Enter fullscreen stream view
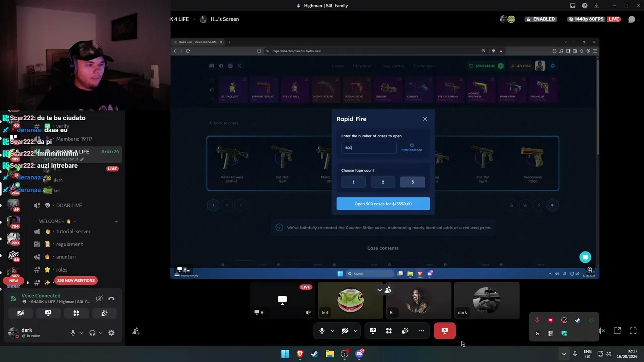Image resolution: width=644 pixels, height=362 pixels. point(633,331)
